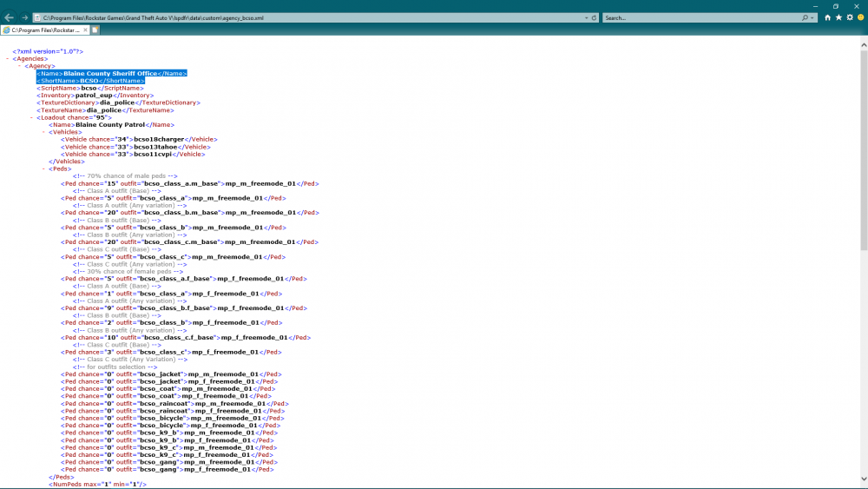This screenshot has height=489, width=868.
Task: Click the ScriptName bcso line
Action: pos(90,88)
